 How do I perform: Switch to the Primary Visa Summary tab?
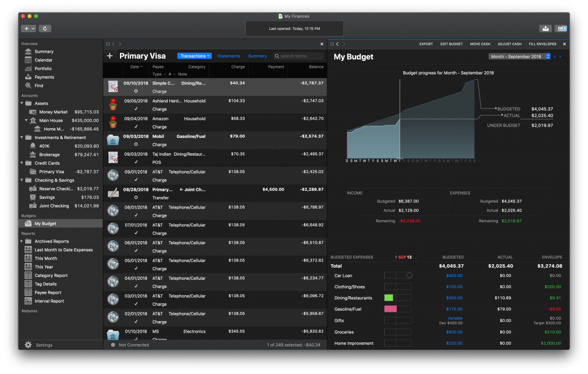tap(257, 56)
